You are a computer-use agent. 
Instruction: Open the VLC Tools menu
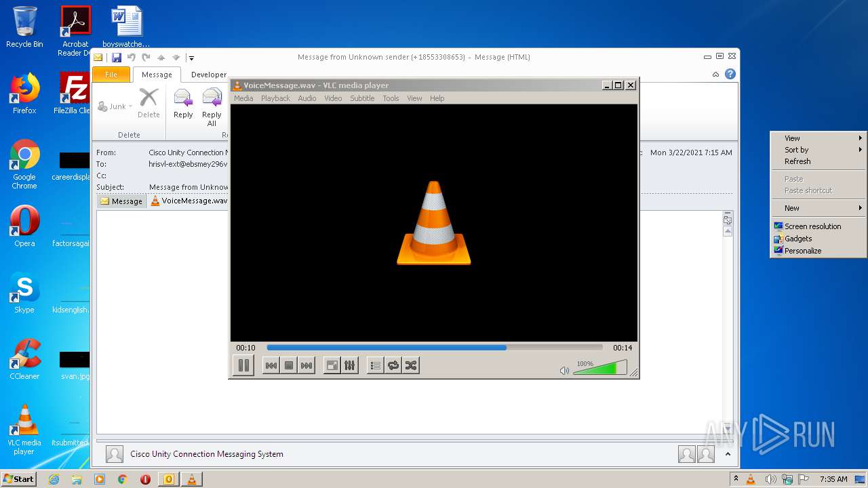tap(391, 98)
